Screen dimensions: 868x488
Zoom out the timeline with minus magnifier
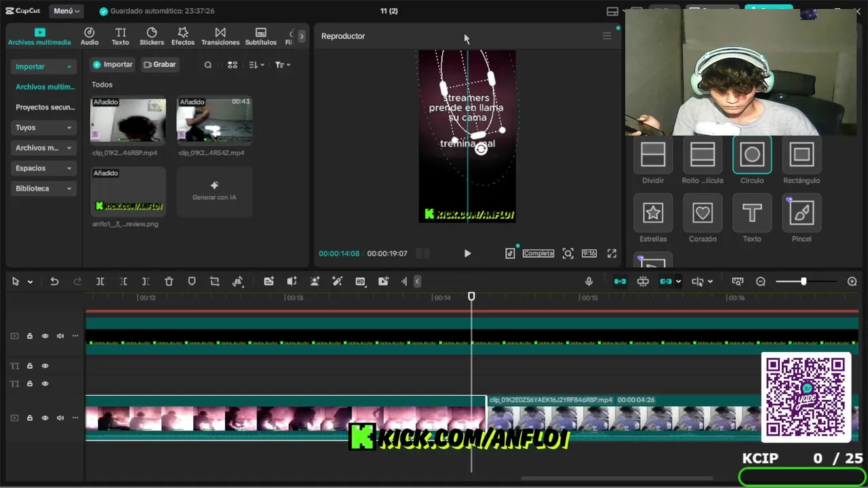pos(761,281)
